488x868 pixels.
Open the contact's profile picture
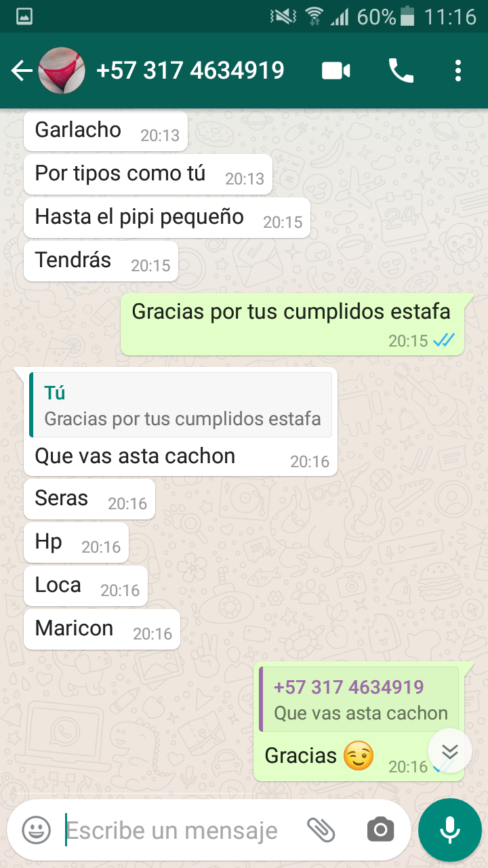(62, 71)
